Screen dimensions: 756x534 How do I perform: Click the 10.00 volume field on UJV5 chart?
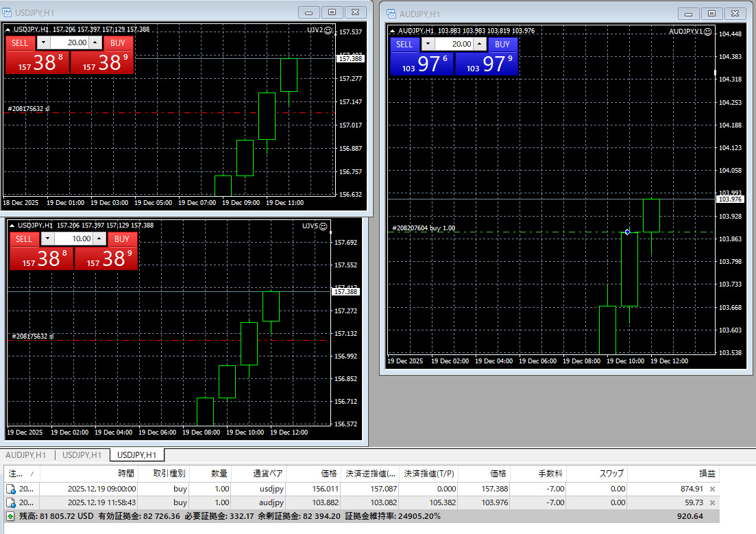73,239
